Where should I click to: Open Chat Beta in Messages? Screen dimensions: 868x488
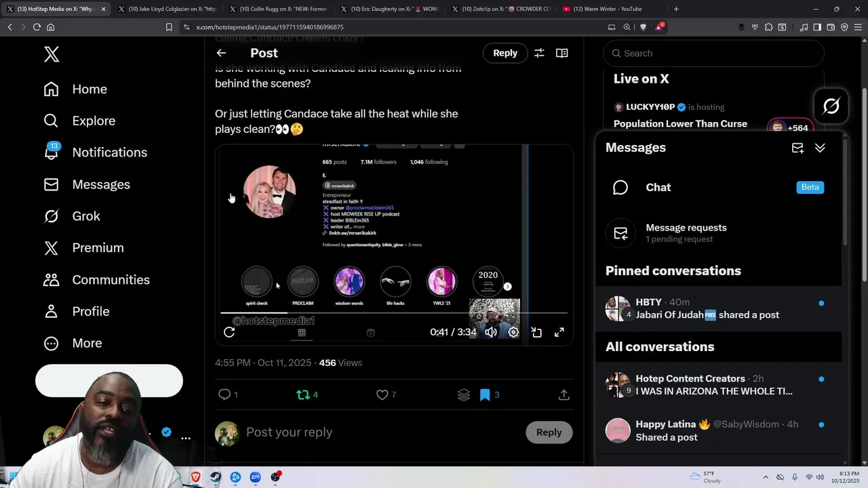[718, 187]
